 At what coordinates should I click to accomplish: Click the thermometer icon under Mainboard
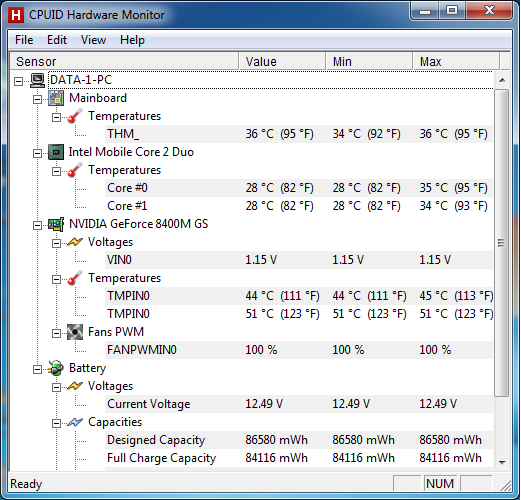pos(75,116)
